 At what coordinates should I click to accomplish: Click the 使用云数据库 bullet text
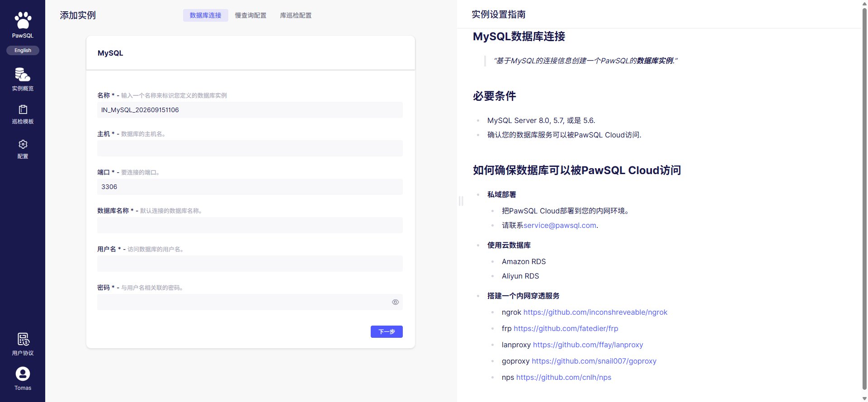coord(509,245)
